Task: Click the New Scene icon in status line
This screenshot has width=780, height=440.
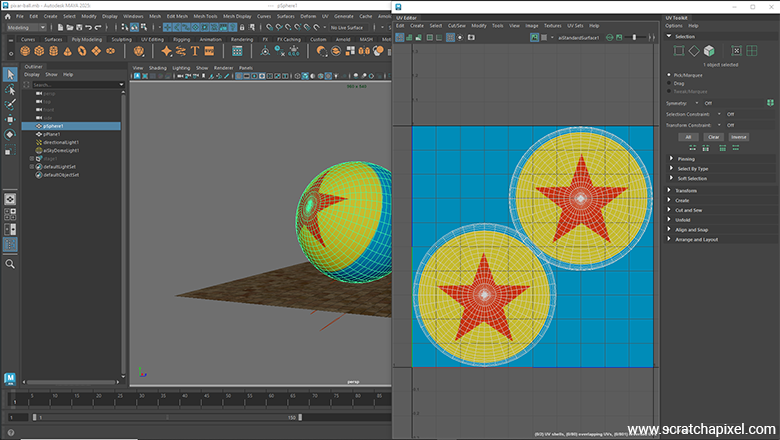Action: tap(60, 27)
